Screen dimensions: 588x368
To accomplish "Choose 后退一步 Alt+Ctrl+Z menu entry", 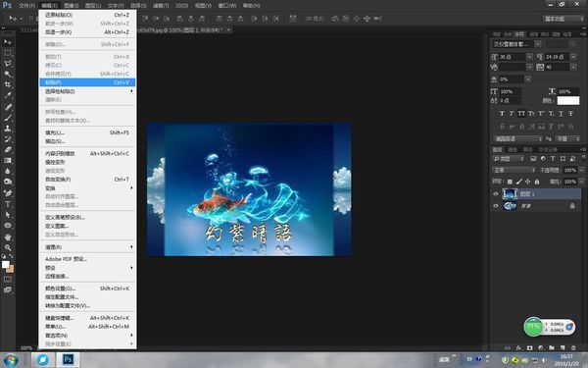I will point(87,32).
